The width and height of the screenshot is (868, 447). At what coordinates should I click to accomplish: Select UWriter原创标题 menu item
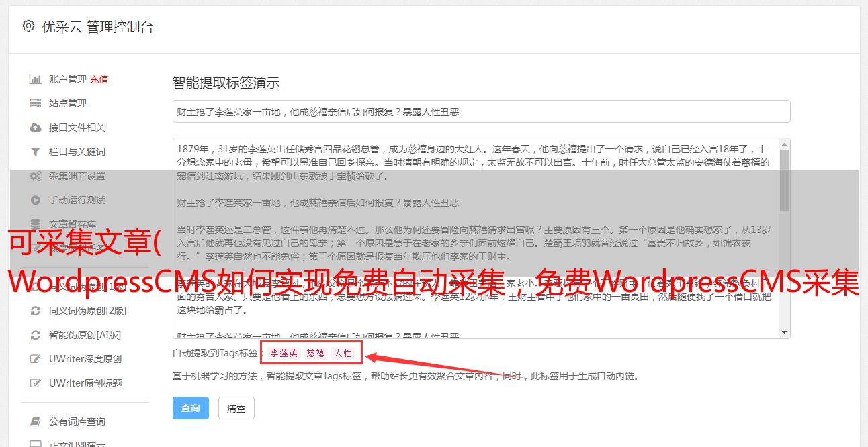click(x=85, y=383)
